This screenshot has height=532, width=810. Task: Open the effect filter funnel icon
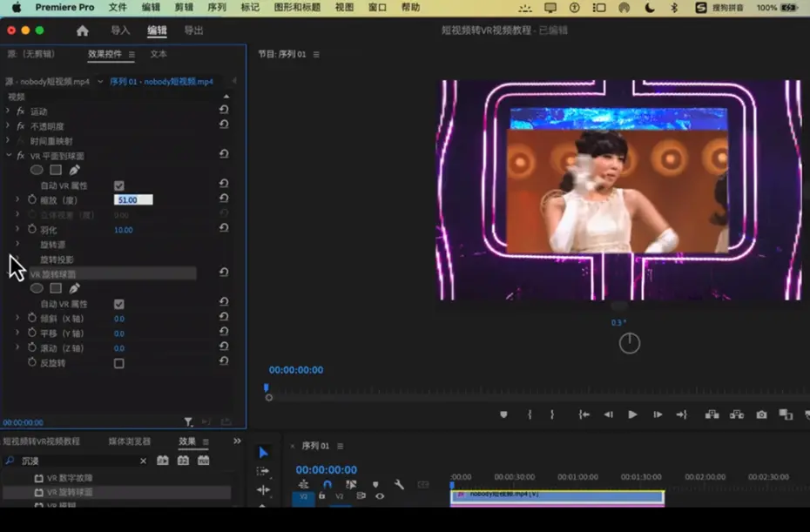coord(188,422)
